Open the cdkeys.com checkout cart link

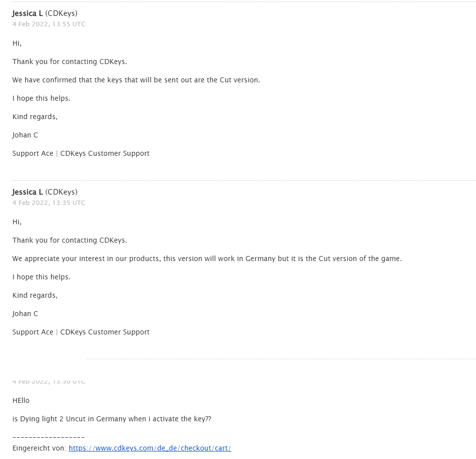(x=149, y=448)
